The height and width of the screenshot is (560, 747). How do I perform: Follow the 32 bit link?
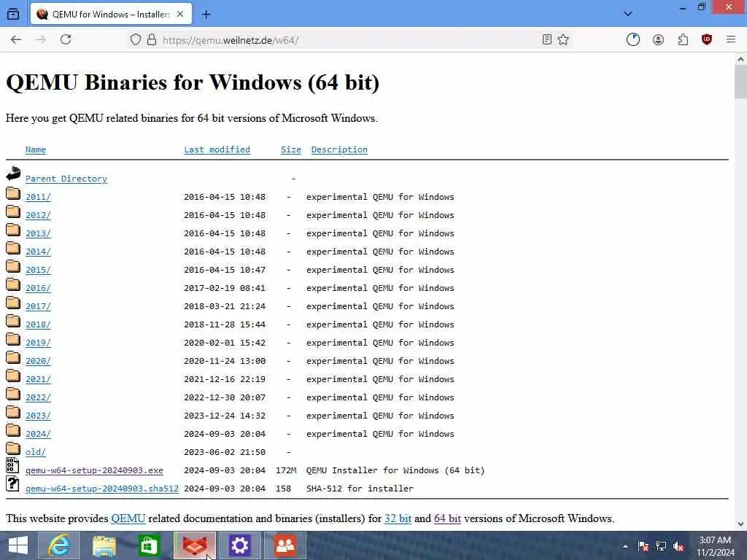click(398, 518)
